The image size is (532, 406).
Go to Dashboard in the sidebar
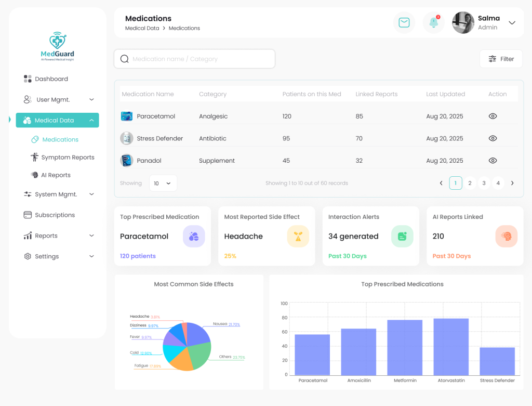[x=51, y=79]
